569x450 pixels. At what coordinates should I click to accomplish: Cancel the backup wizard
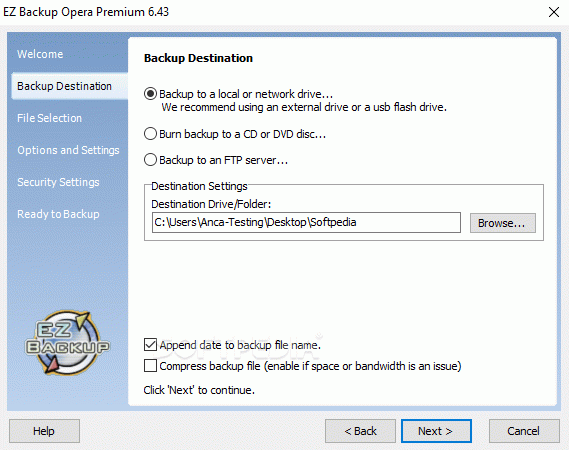pyautogui.click(x=524, y=431)
